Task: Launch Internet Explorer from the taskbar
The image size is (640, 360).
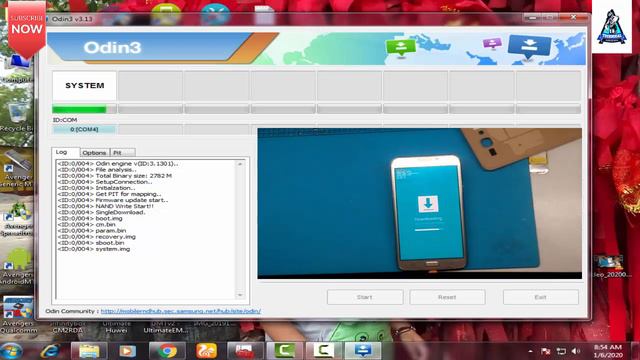Action: pos(50,351)
